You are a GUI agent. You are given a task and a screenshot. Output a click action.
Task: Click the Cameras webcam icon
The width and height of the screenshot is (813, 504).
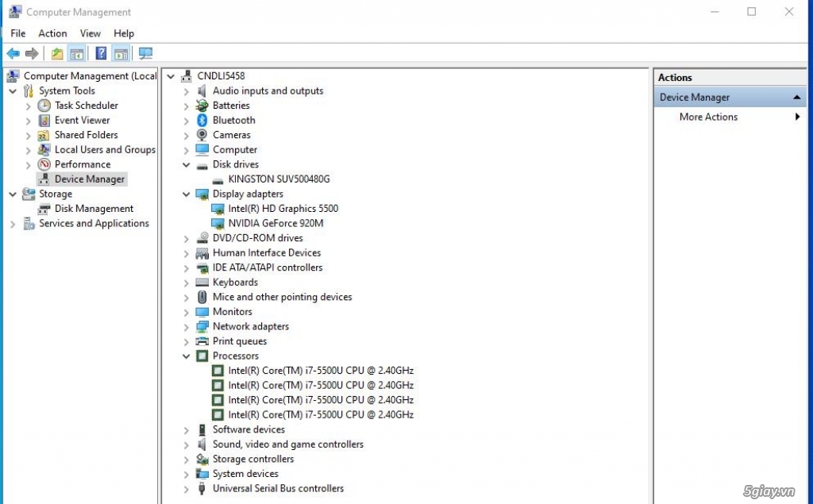click(x=202, y=135)
